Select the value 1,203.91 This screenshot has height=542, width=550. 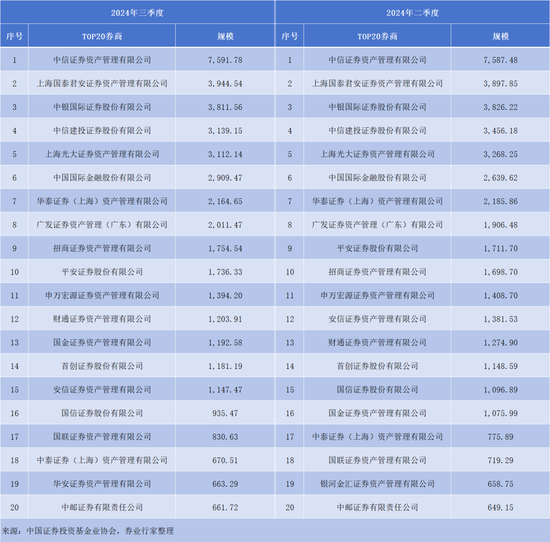click(225, 319)
